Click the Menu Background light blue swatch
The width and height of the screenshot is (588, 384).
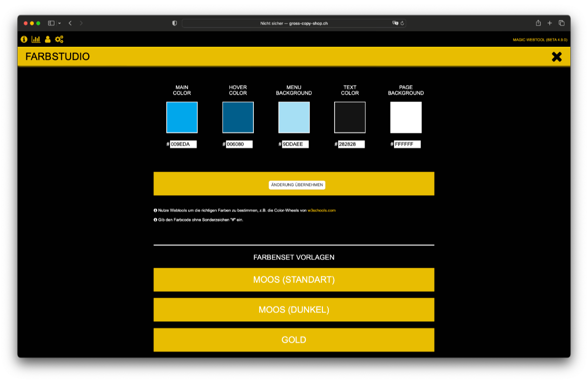point(294,117)
